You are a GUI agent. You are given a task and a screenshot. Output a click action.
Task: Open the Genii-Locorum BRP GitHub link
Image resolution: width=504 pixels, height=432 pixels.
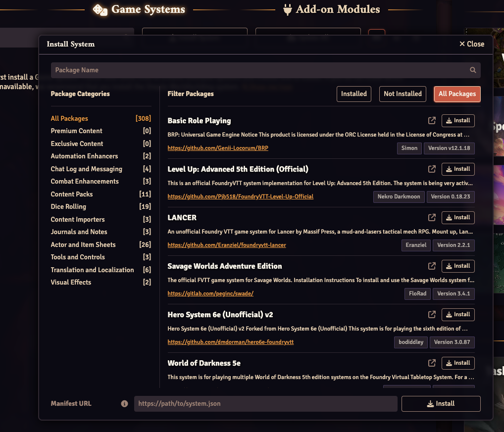click(x=217, y=147)
